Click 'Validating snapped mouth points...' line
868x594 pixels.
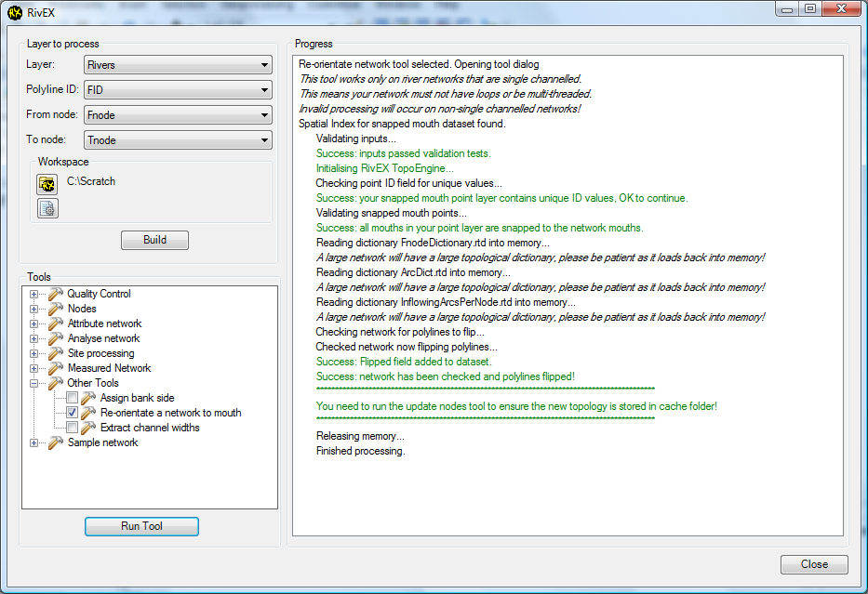pos(392,213)
